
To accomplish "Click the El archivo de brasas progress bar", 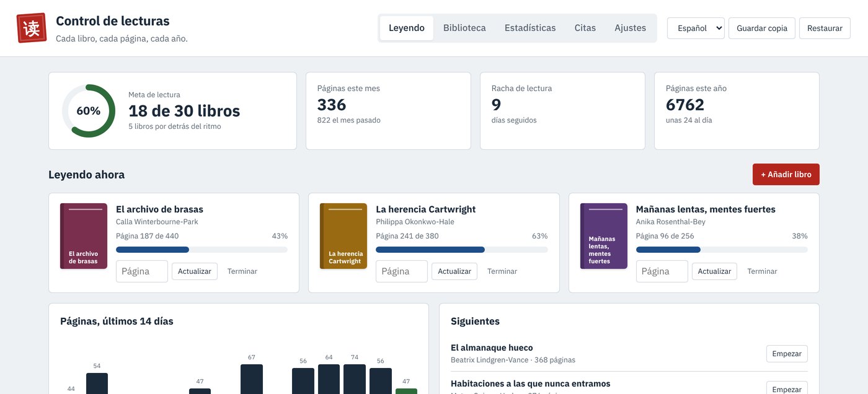I will [x=201, y=250].
